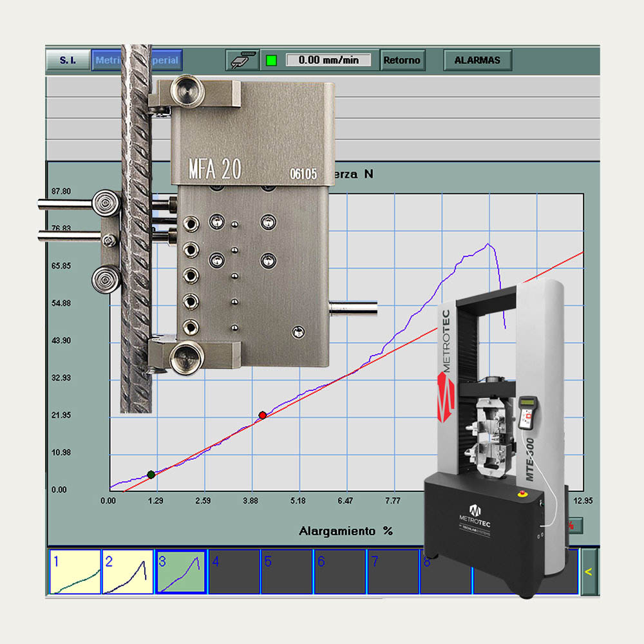This screenshot has height=644, width=644.
Task: Open the ALARMAS panel
Action: [477, 61]
